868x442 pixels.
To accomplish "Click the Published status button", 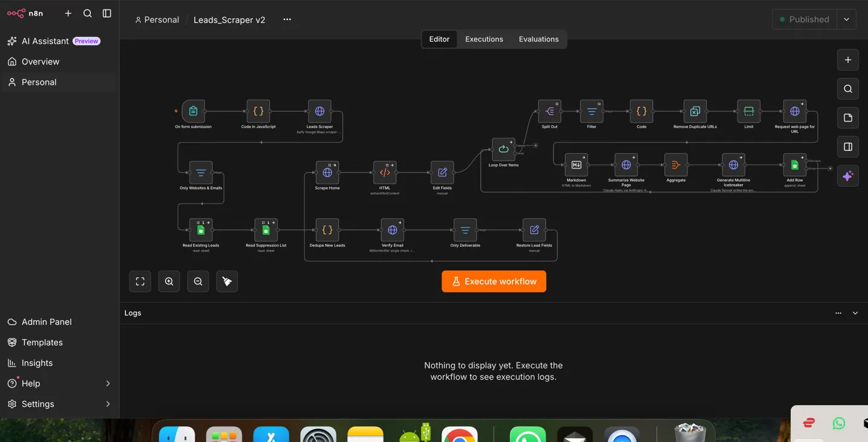I will [x=805, y=19].
